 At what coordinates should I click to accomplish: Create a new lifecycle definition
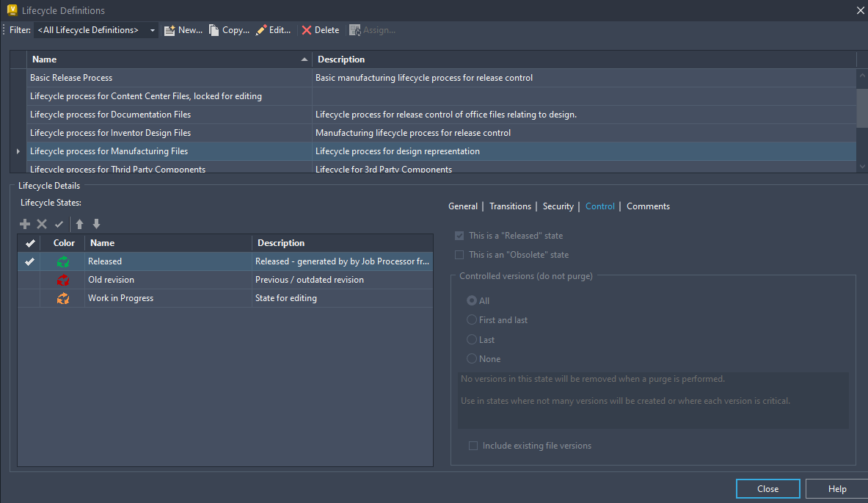[x=182, y=29]
